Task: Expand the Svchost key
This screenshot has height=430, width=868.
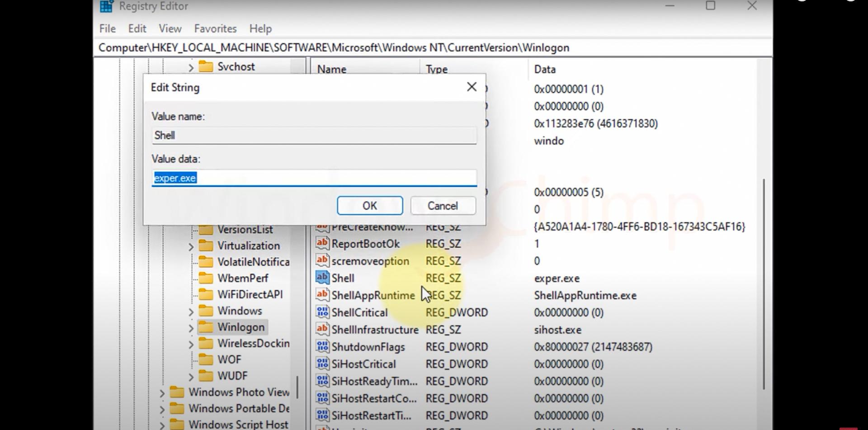Action: (191, 67)
